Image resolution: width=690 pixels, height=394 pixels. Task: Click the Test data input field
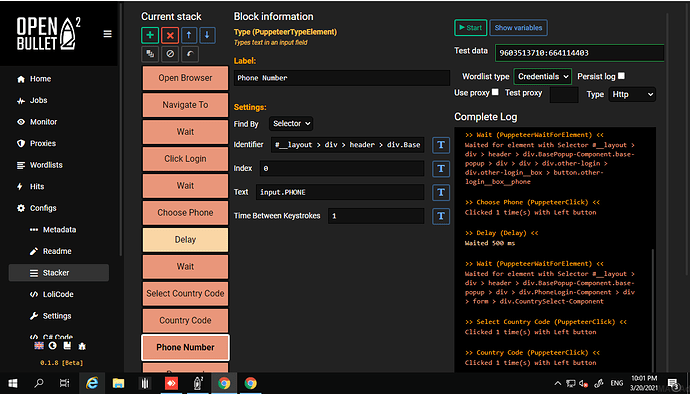point(579,53)
